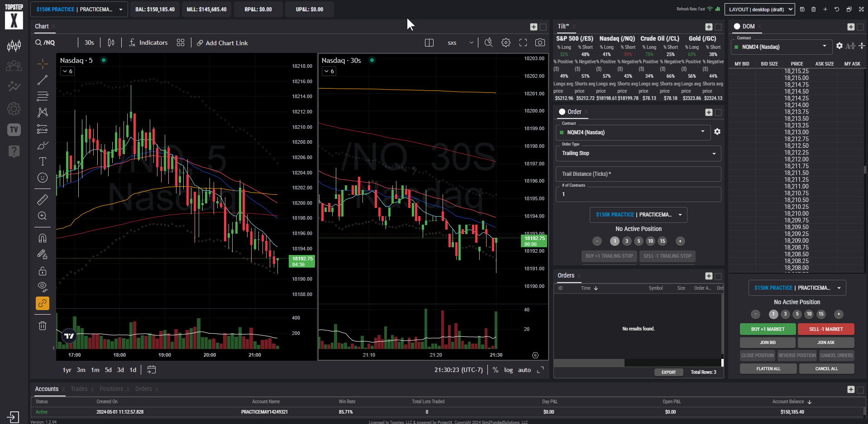Activate the zoom in tool
868x424 pixels.
point(43,216)
